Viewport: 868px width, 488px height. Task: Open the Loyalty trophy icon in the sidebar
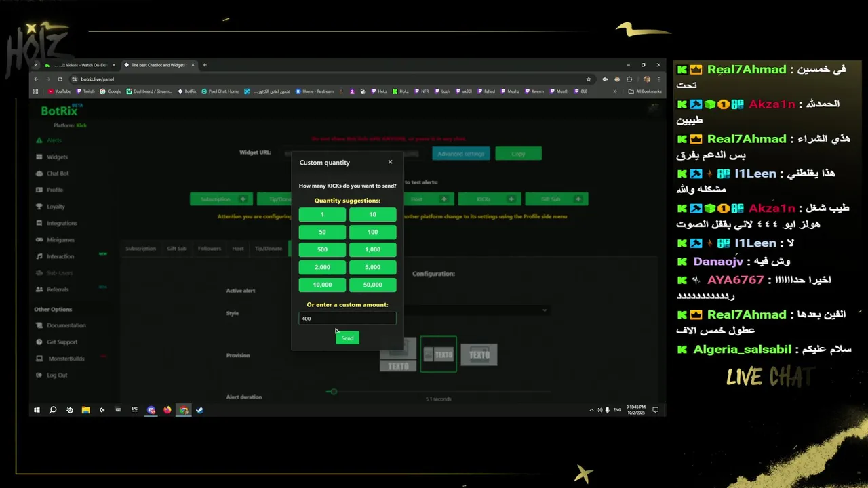39,207
